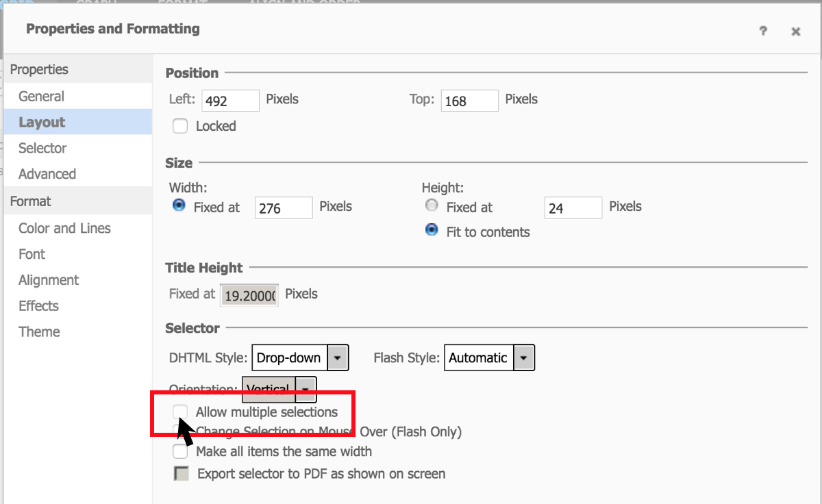Enable the Locked checkbox

pos(180,126)
